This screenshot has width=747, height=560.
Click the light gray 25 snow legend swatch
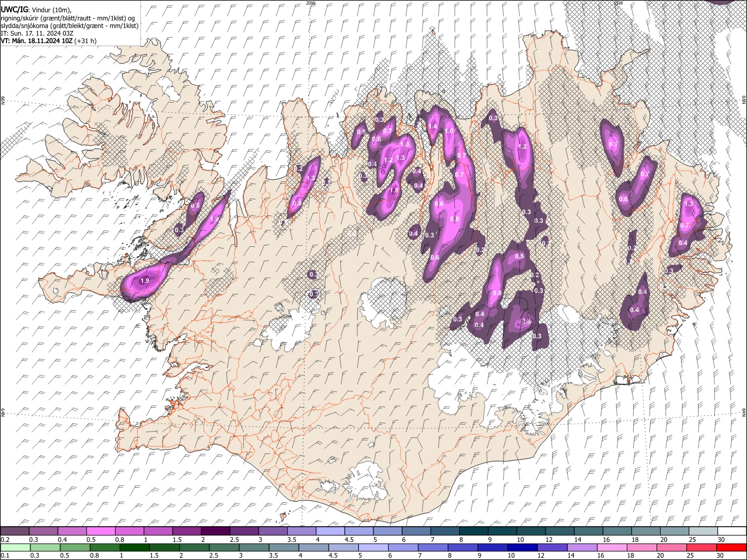[x=703, y=531]
